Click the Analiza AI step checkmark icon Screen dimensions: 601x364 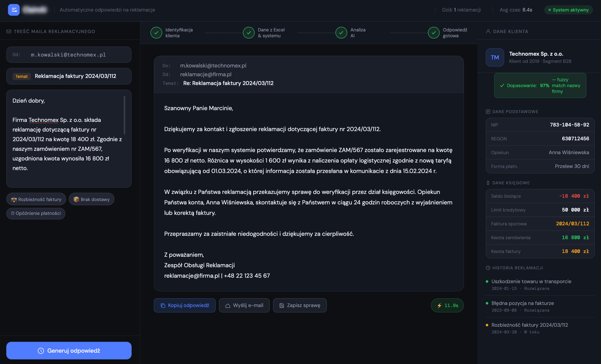341,33
